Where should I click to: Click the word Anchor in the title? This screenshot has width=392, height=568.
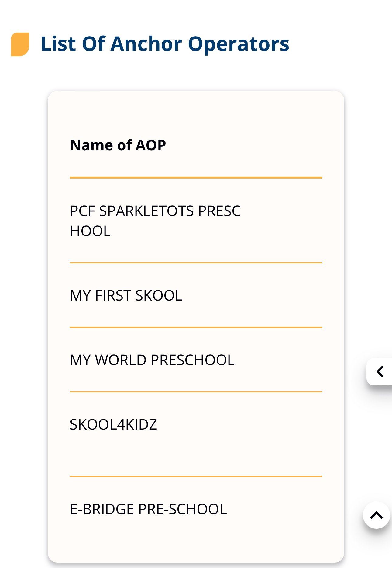pyautogui.click(x=146, y=44)
